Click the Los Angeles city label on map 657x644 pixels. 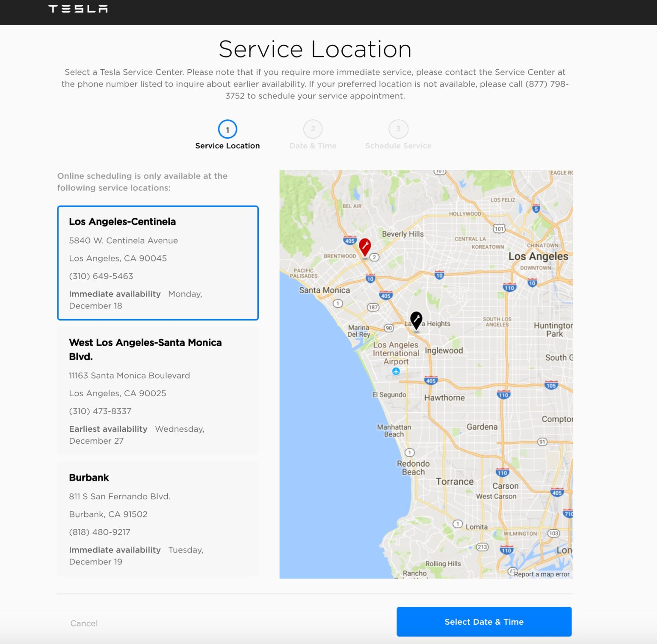pyautogui.click(x=538, y=256)
